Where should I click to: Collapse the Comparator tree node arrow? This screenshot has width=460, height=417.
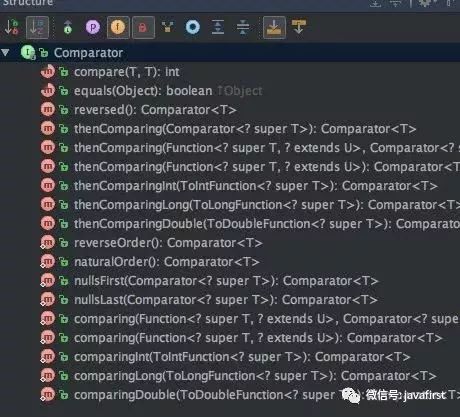tap(6, 52)
